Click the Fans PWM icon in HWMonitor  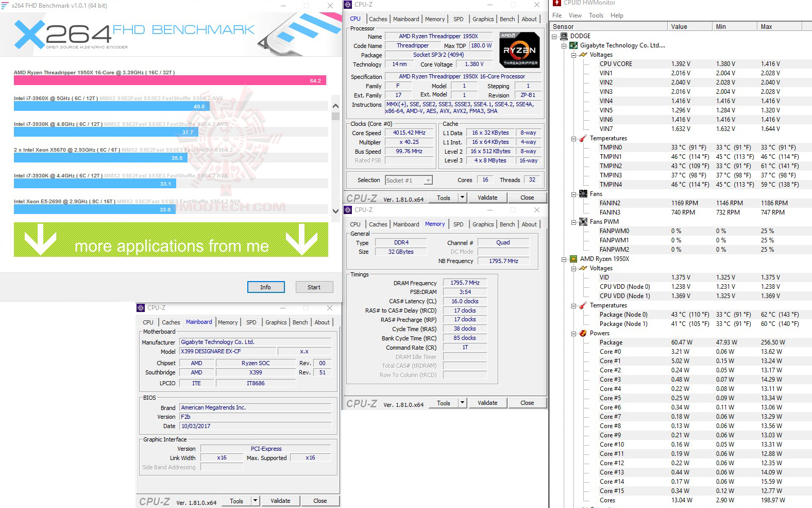click(x=583, y=222)
